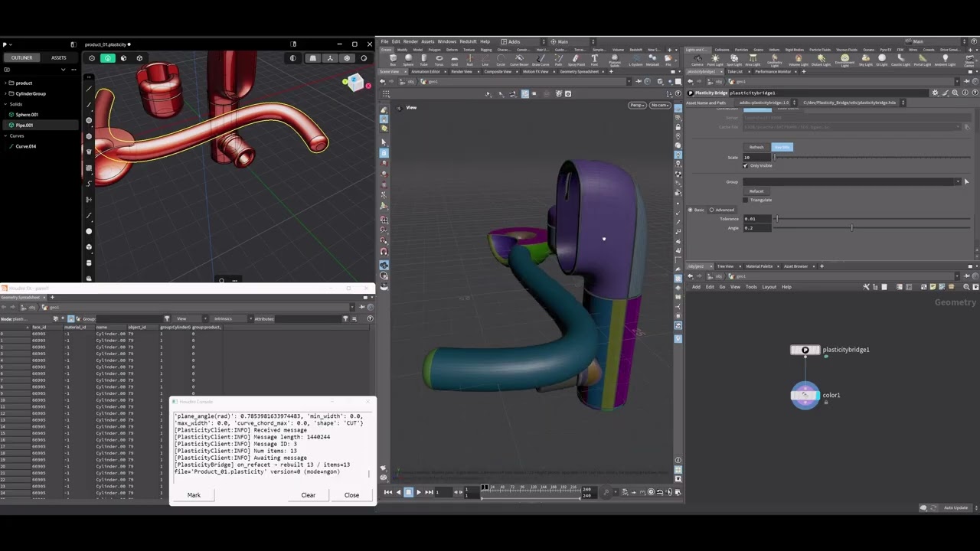Click the Refresh button

coord(756,147)
